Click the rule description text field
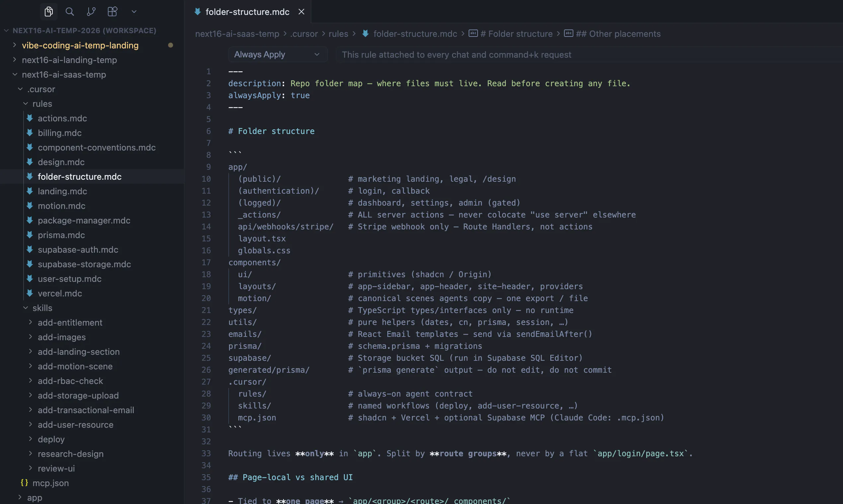 [x=589, y=55]
